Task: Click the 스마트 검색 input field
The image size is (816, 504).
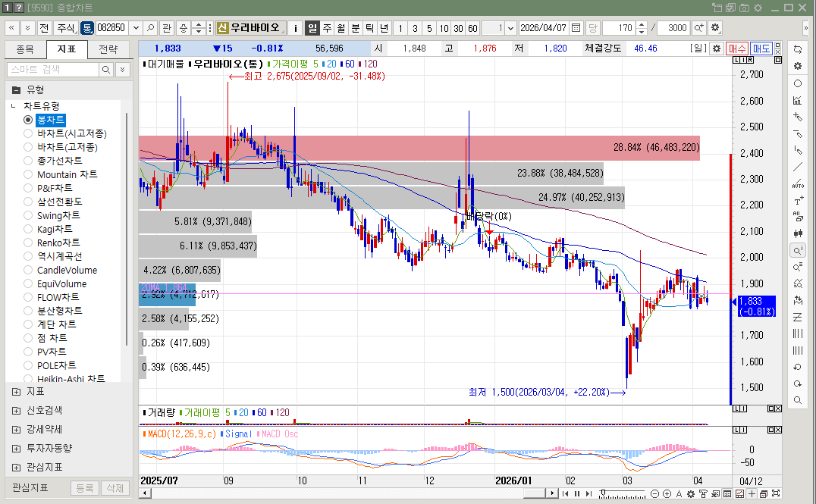Action: click(x=53, y=69)
